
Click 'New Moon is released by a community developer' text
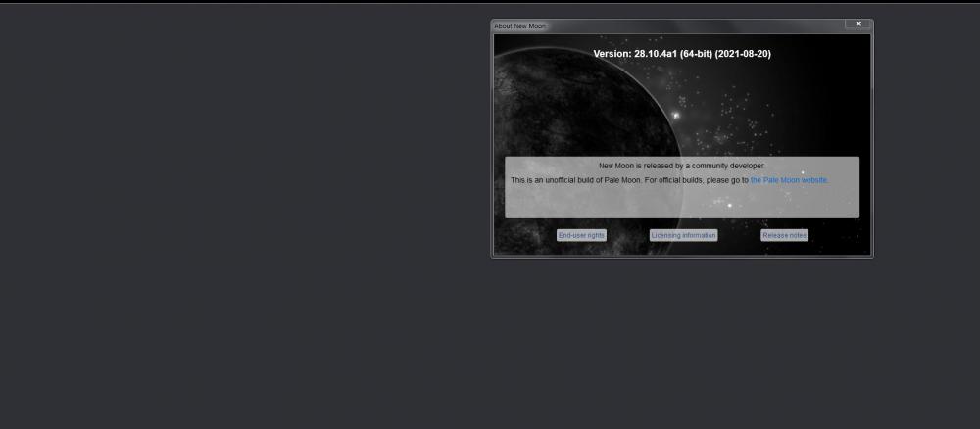click(x=681, y=166)
